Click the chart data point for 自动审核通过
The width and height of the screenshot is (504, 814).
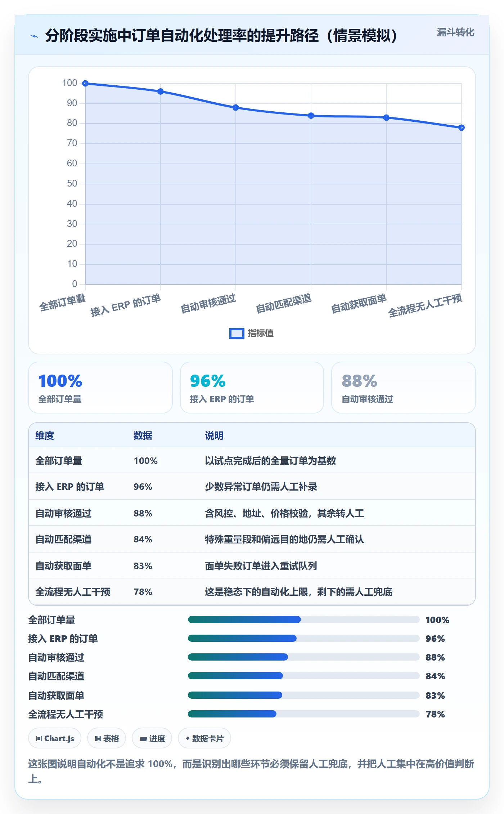[236, 108]
